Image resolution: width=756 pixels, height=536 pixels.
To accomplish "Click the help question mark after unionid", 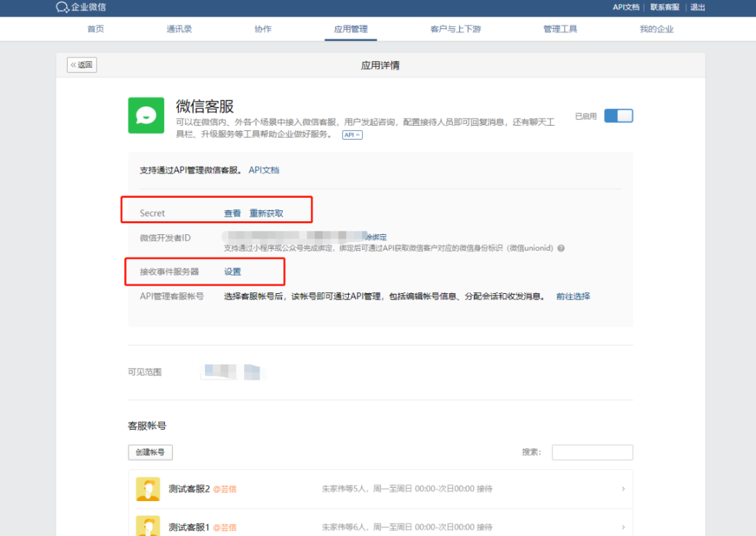I will pos(561,249).
